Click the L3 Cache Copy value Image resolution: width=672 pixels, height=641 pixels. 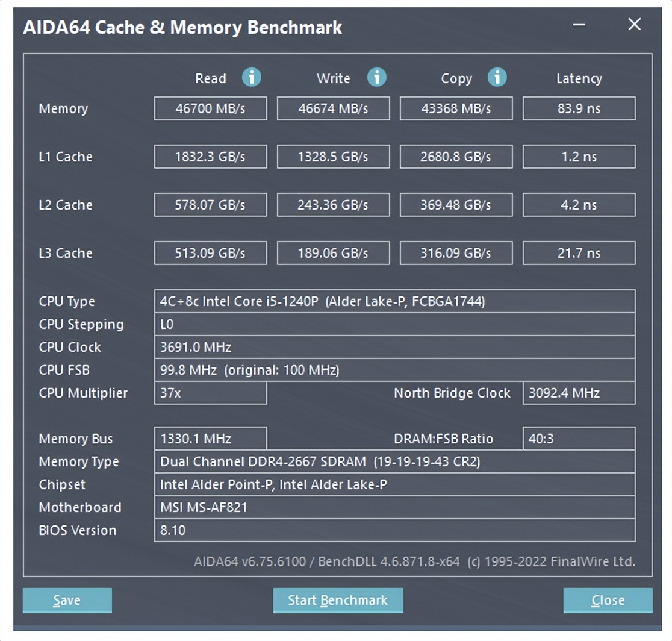(x=456, y=254)
